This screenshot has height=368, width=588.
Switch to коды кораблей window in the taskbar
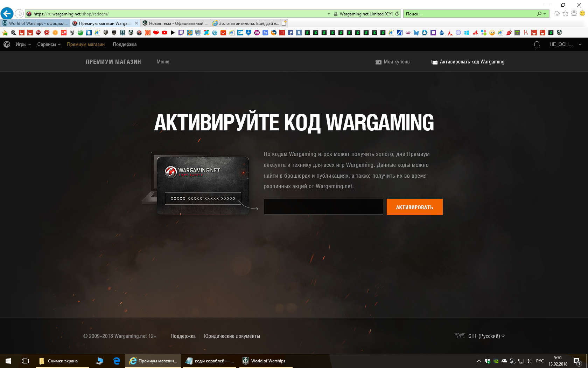point(210,361)
